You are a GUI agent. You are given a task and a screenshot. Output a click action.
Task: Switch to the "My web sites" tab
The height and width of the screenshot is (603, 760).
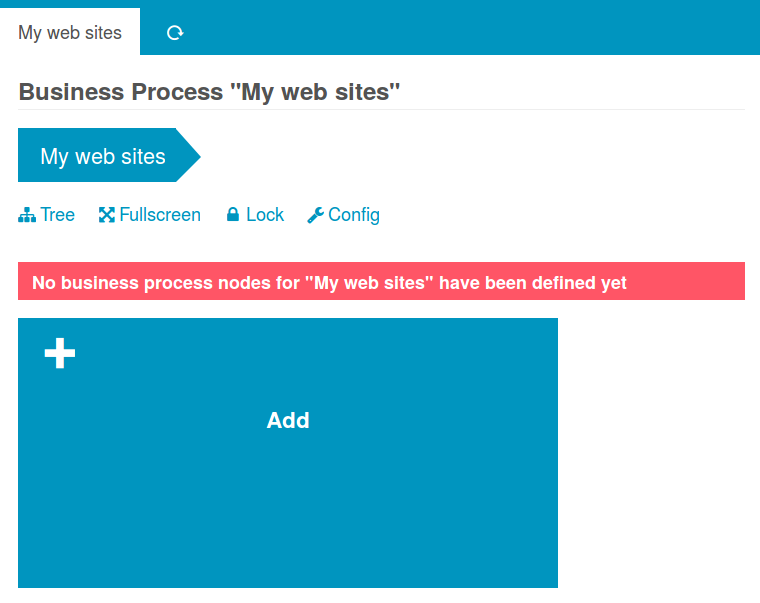(x=70, y=33)
